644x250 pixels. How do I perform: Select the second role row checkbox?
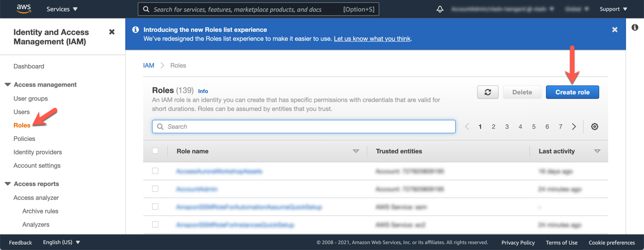click(155, 189)
